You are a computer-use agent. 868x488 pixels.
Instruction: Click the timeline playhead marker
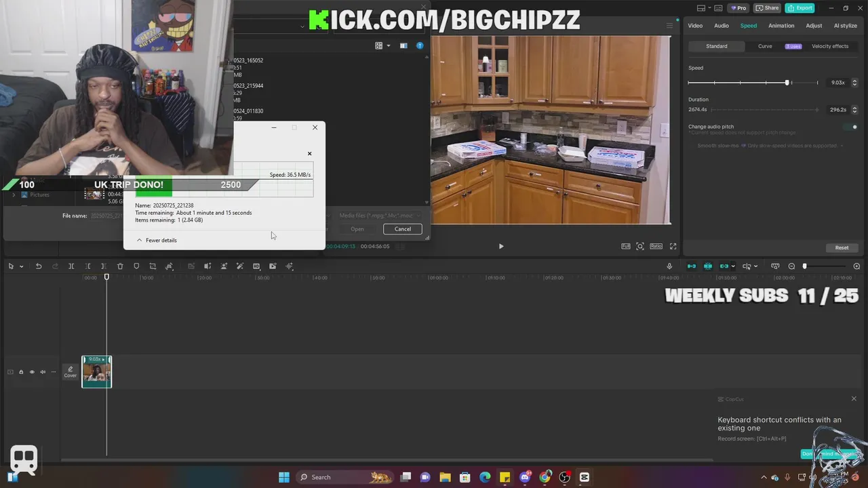106,277
